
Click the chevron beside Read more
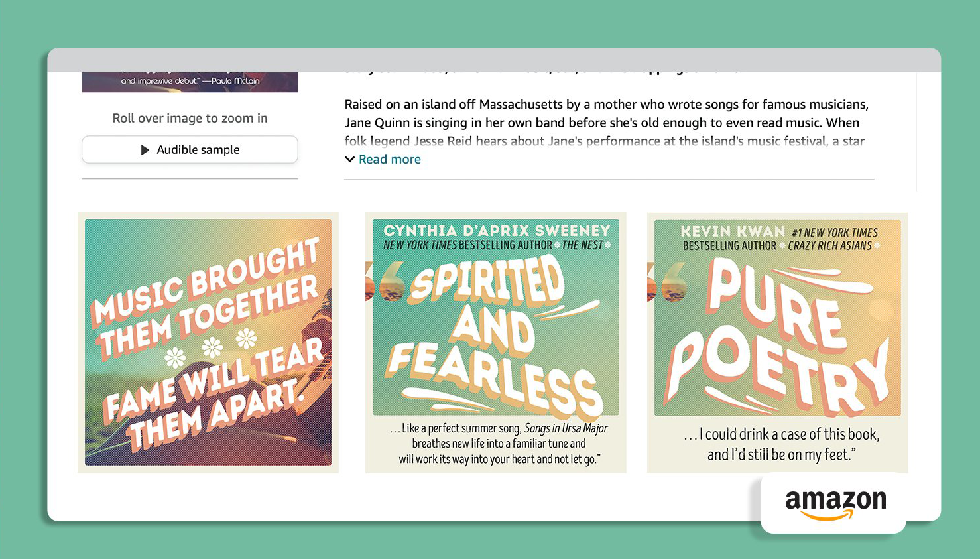pyautogui.click(x=349, y=159)
